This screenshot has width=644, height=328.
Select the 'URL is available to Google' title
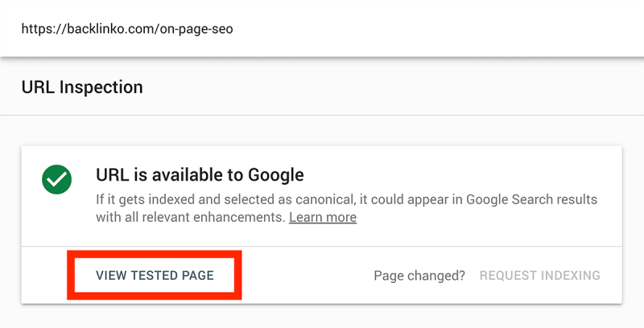200,175
